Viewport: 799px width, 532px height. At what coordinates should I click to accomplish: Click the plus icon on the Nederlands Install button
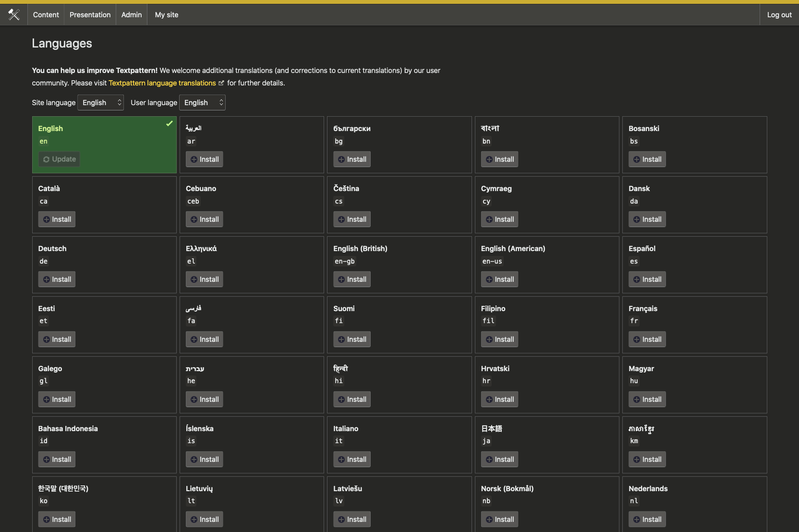(x=636, y=519)
